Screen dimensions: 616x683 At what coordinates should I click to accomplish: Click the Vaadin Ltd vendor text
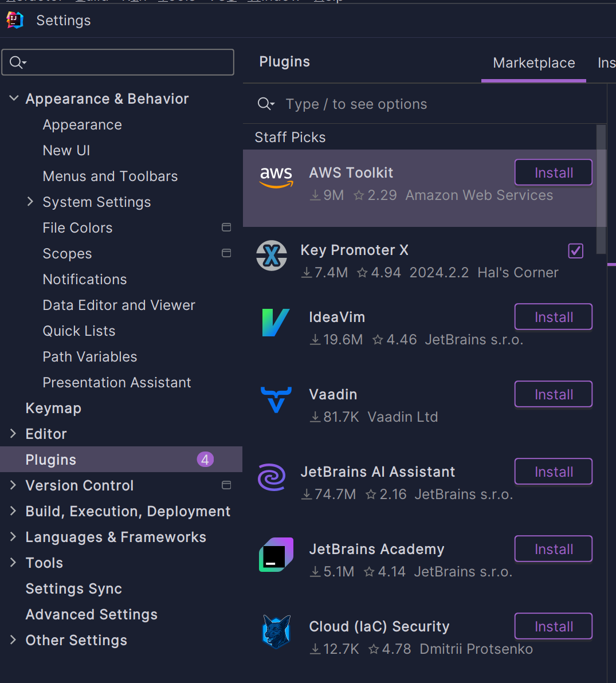[402, 417]
